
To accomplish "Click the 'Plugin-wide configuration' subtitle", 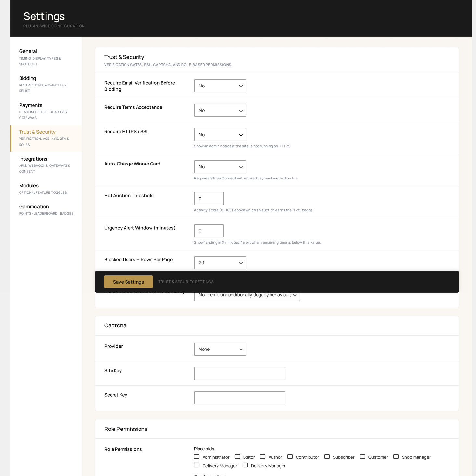I will [54, 26].
